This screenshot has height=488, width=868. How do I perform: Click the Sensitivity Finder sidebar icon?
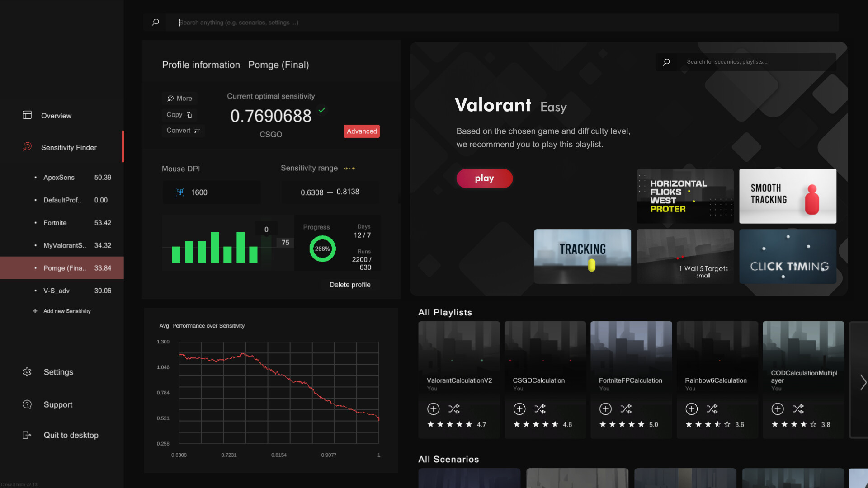[27, 147]
